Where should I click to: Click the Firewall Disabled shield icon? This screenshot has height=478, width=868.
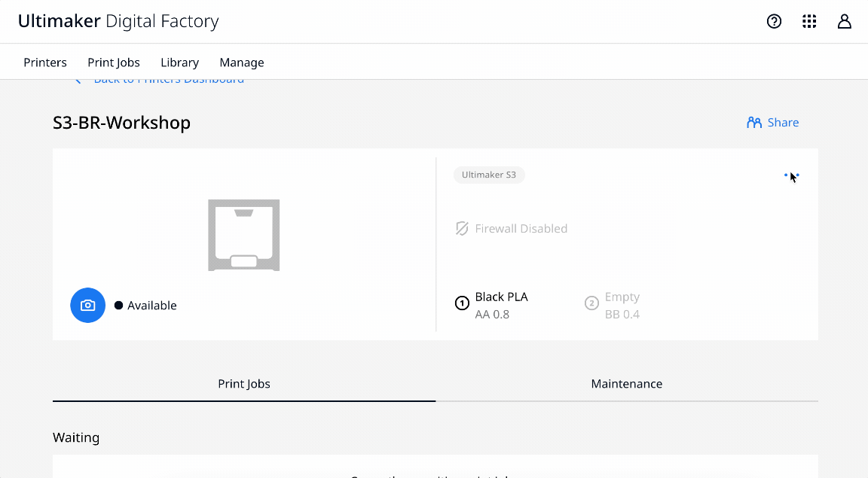pos(461,228)
